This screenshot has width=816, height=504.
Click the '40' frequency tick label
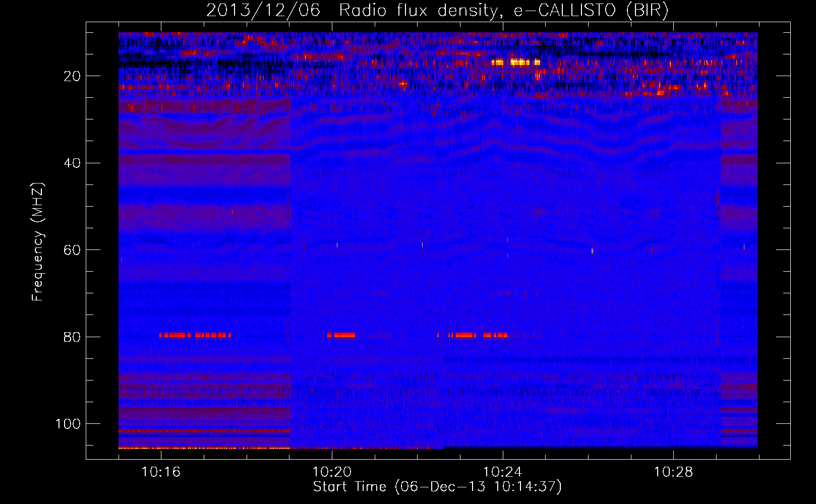pyautogui.click(x=72, y=163)
